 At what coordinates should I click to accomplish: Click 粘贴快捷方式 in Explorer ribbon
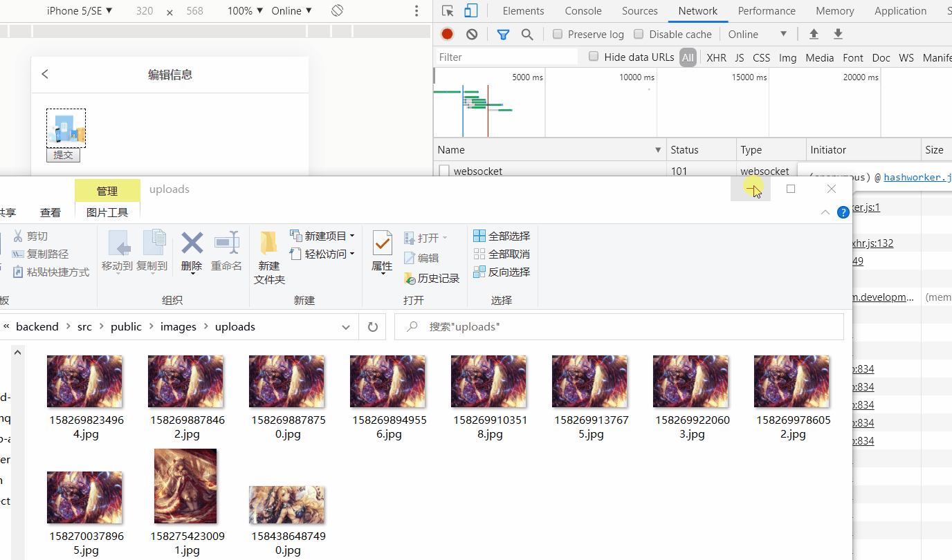(x=52, y=272)
